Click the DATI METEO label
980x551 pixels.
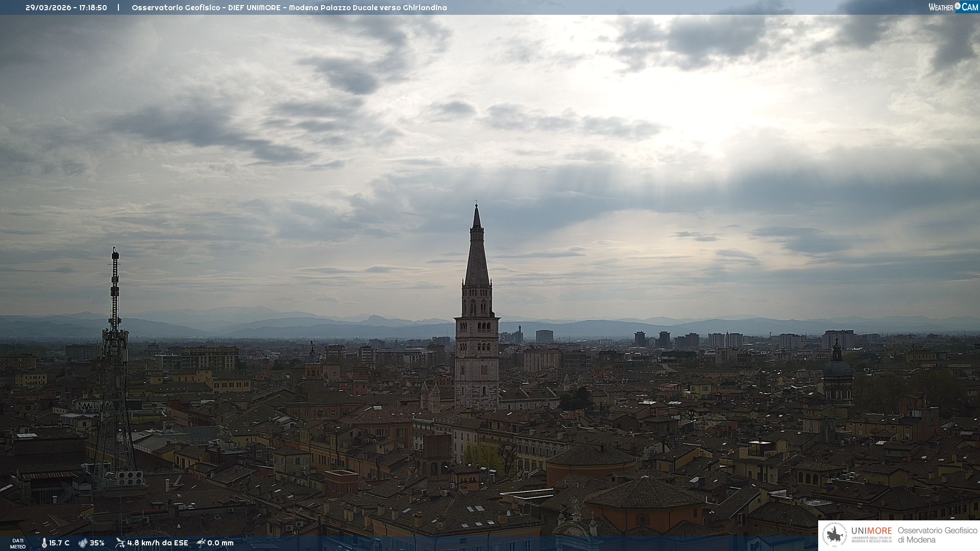(18, 543)
